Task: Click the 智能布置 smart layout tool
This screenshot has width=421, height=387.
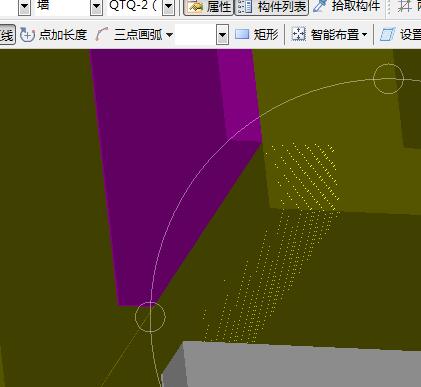Action: (x=325, y=34)
